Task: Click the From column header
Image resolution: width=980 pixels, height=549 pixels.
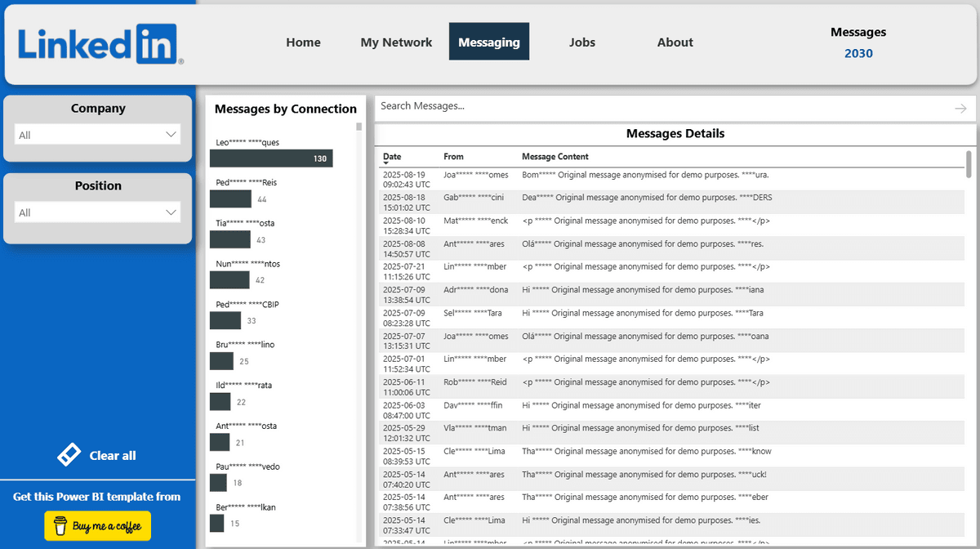Action: 453,156
